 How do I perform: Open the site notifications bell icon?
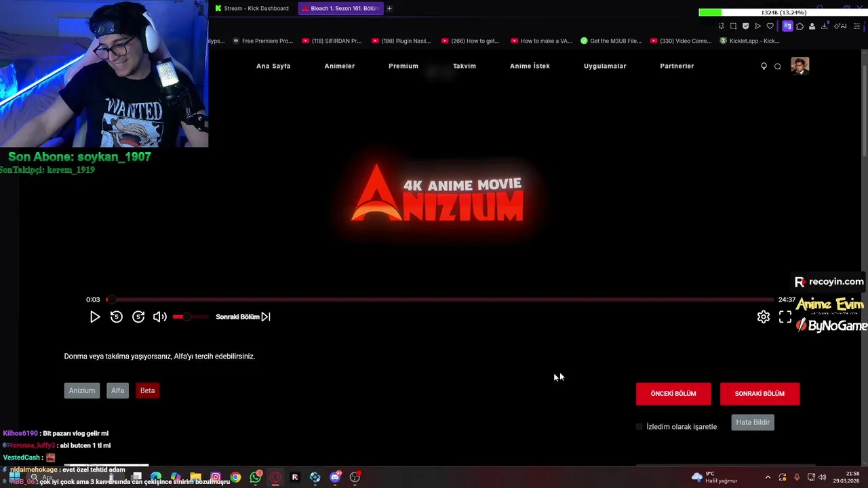[x=764, y=66]
